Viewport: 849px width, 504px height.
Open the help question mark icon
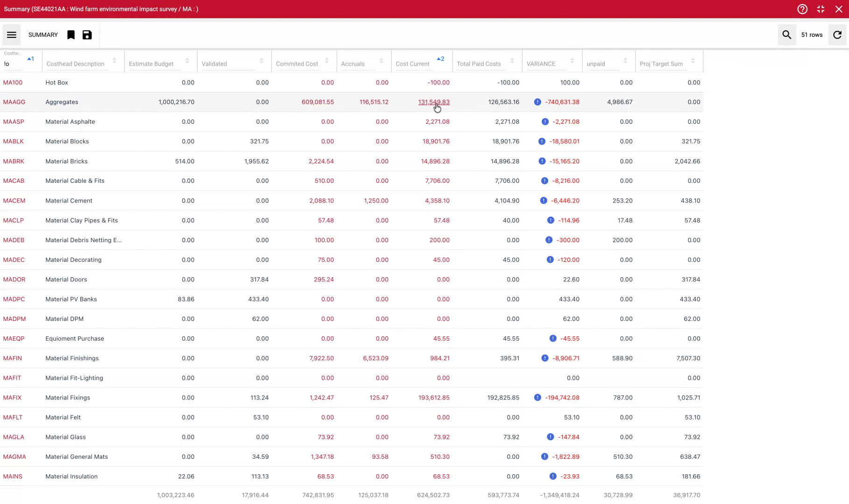pos(802,9)
